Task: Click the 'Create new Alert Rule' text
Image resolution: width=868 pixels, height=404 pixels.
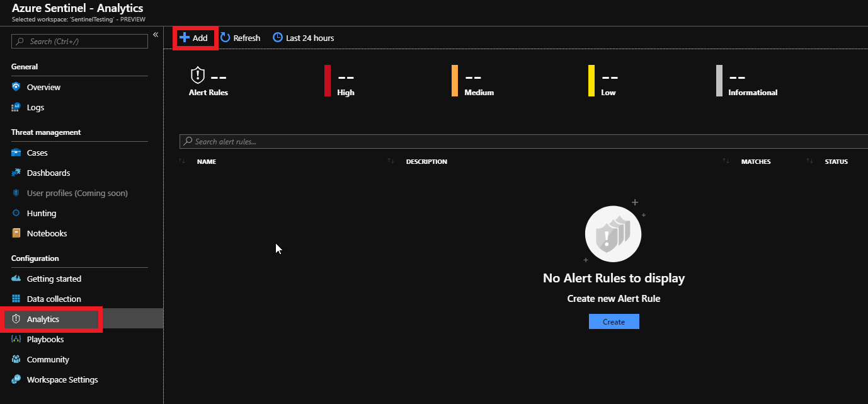Action: (x=614, y=298)
